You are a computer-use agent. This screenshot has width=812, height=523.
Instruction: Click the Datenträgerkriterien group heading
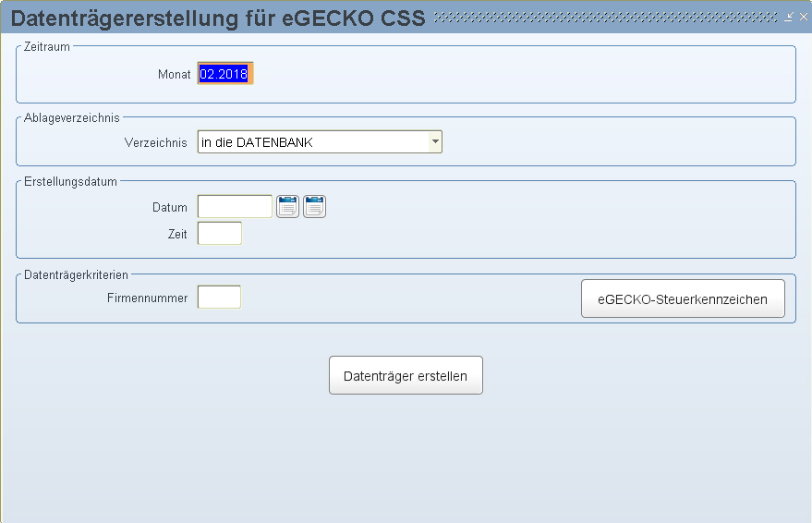(x=76, y=275)
